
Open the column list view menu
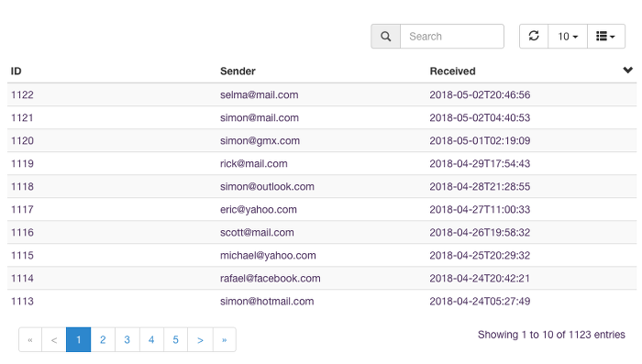(606, 37)
